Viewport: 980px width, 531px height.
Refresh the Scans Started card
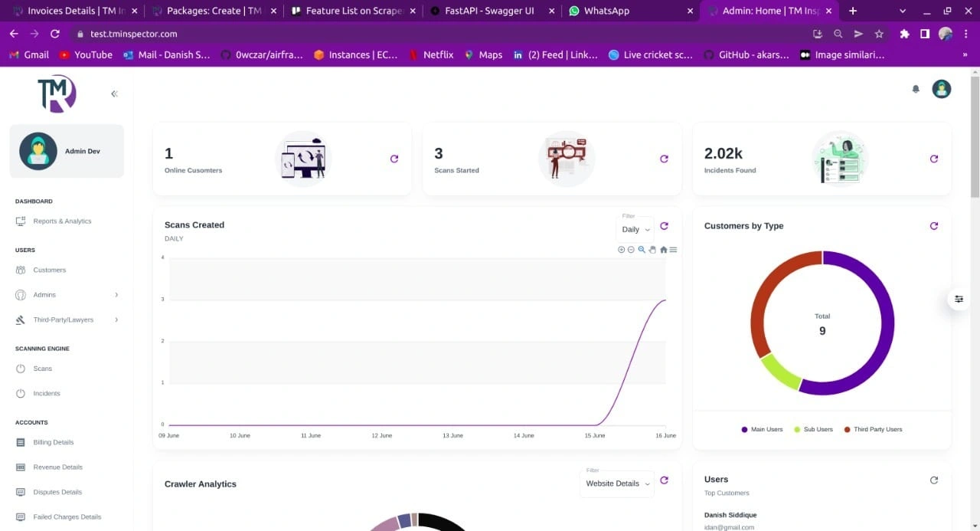664,159
